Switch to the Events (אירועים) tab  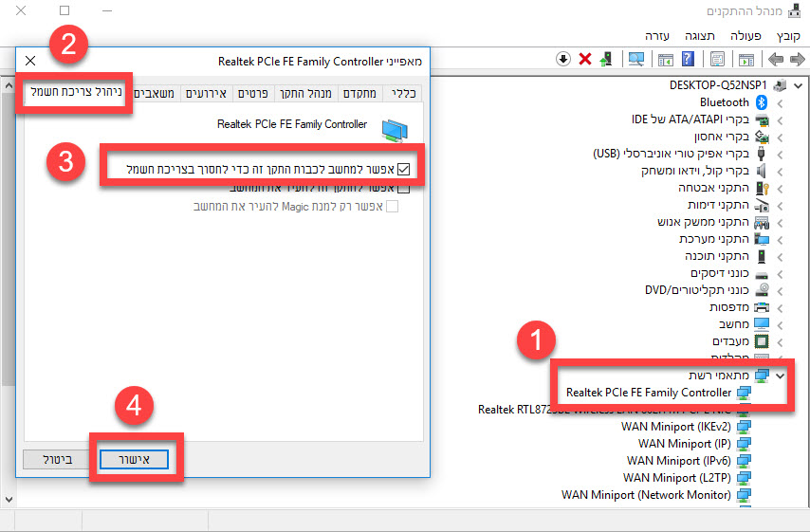pyautogui.click(x=206, y=94)
